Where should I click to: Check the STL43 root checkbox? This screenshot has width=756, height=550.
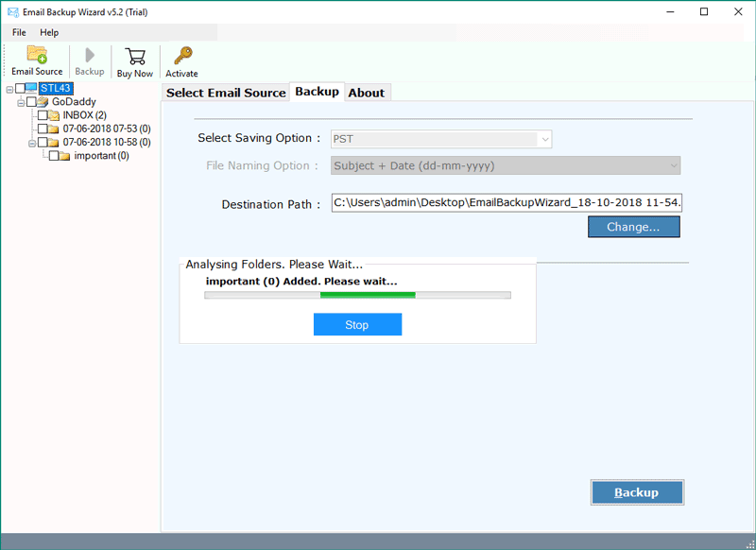20,88
